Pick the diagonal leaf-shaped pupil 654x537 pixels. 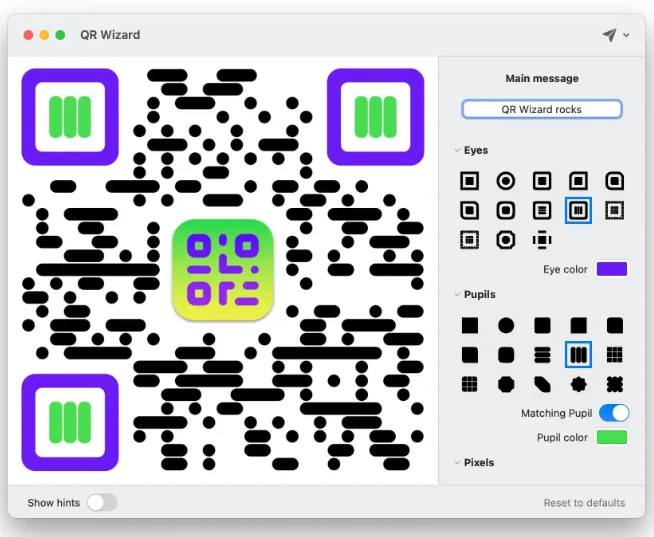pos(542,384)
